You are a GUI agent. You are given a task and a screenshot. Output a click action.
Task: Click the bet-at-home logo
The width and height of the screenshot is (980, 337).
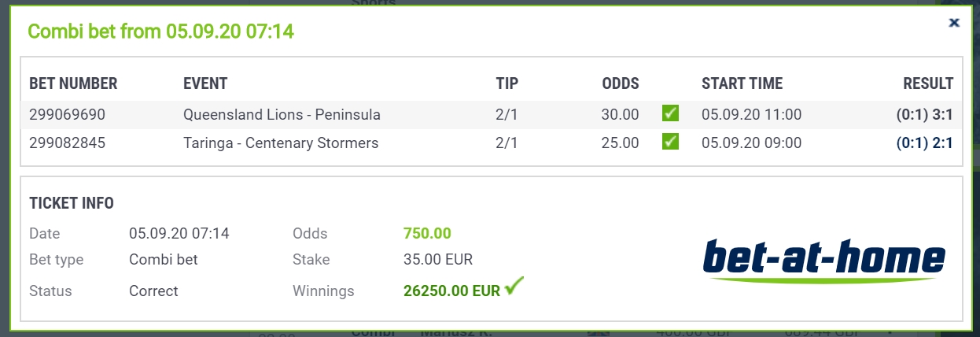pos(823,260)
